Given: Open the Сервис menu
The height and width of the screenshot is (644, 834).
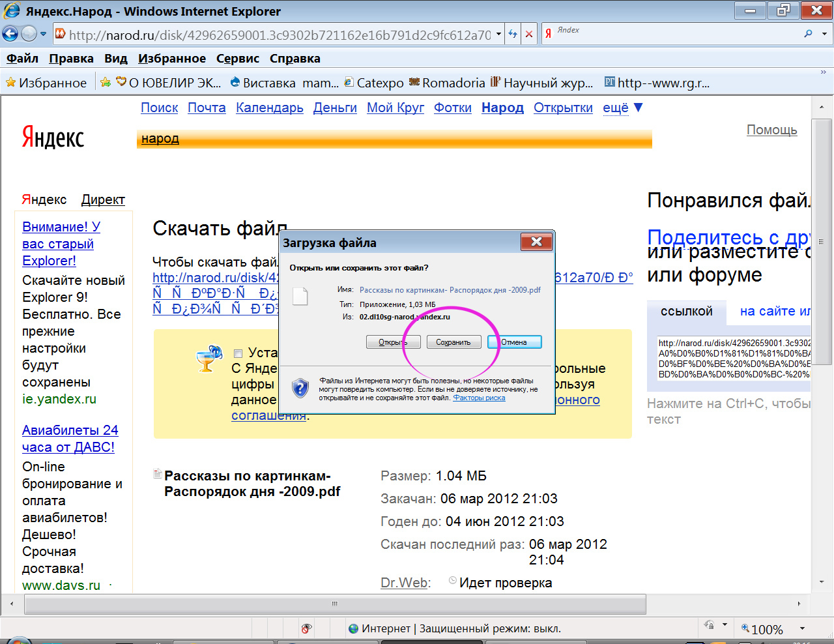Looking at the screenshot, I should coord(238,59).
